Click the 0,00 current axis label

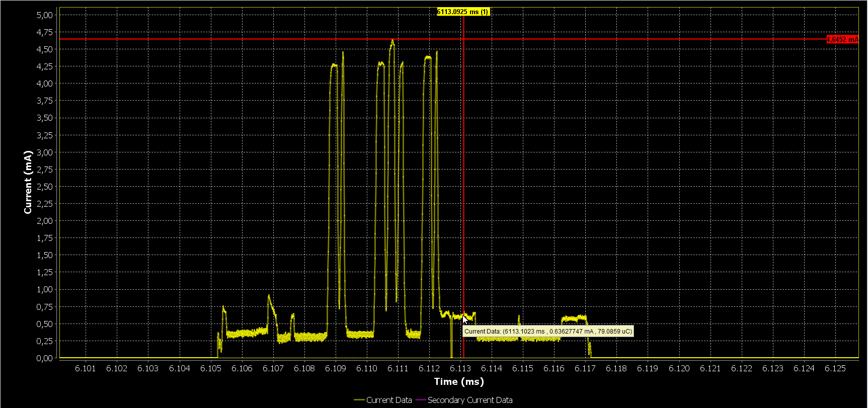[x=44, y=358]
